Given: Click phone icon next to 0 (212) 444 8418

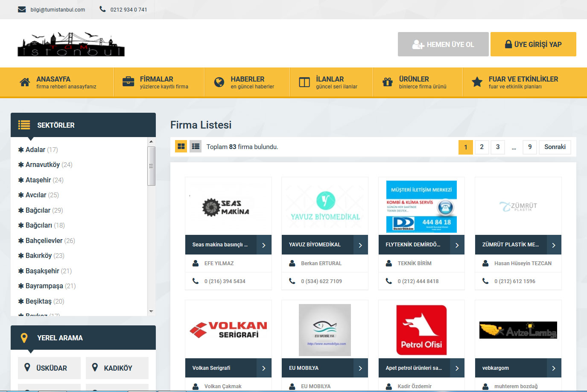Looking at the screenshot, I should tap(389, 281).
